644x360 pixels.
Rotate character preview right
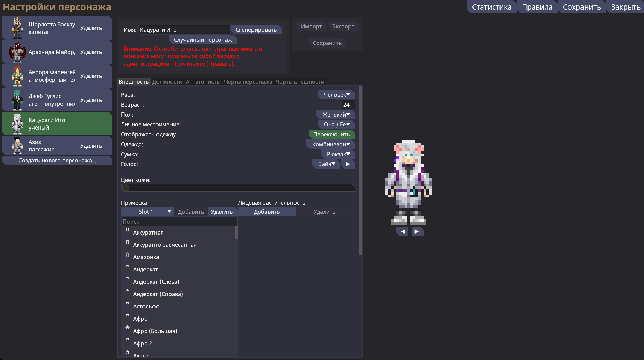click(x=416, y=231)
